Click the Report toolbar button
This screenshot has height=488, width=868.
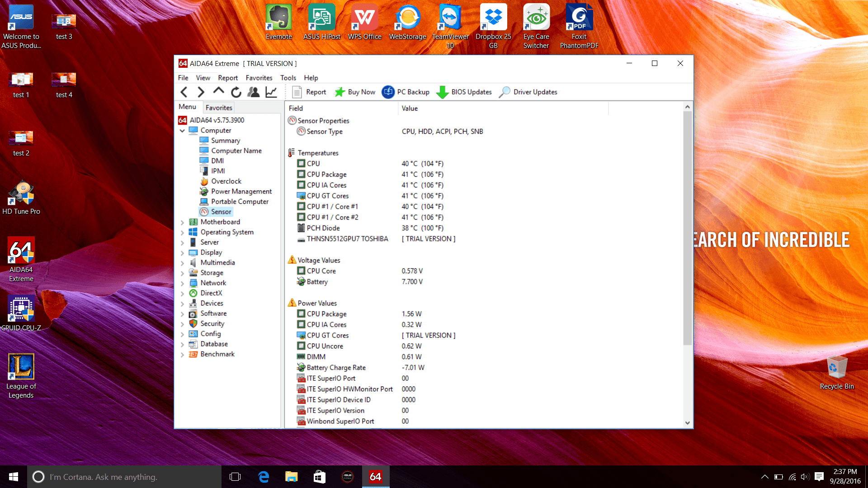309,92
